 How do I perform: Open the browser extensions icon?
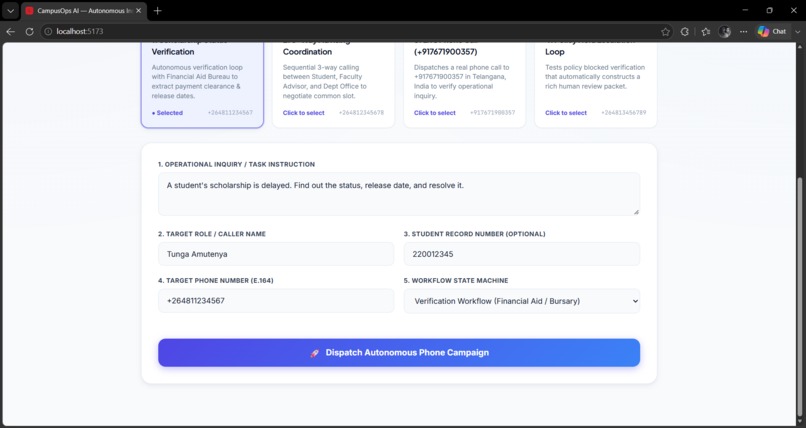[685, 31]
